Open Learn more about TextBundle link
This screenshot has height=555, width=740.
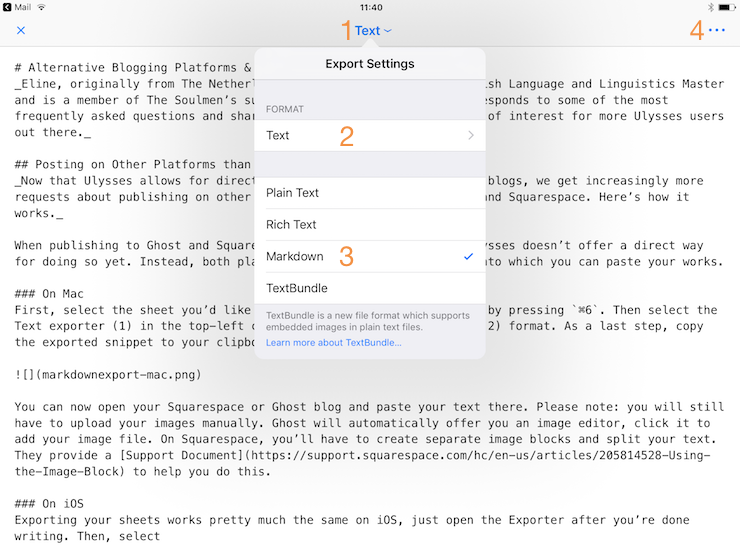(334, 343)
